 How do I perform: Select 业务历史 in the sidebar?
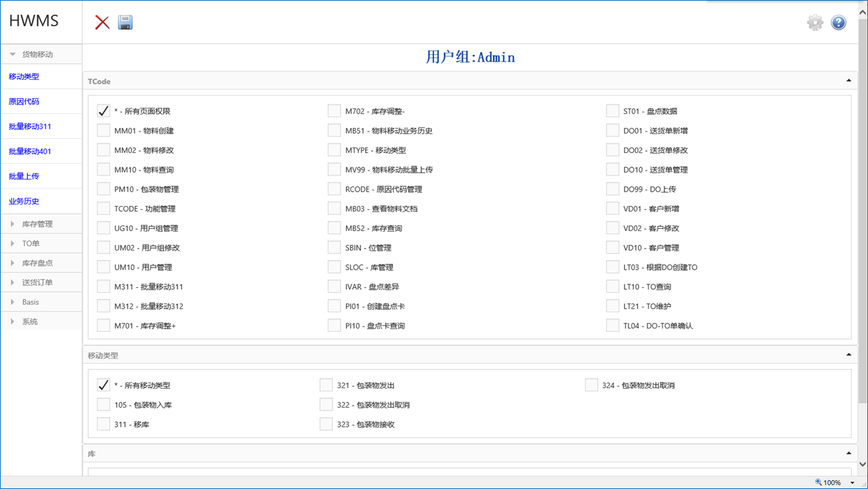coord(24,201)
